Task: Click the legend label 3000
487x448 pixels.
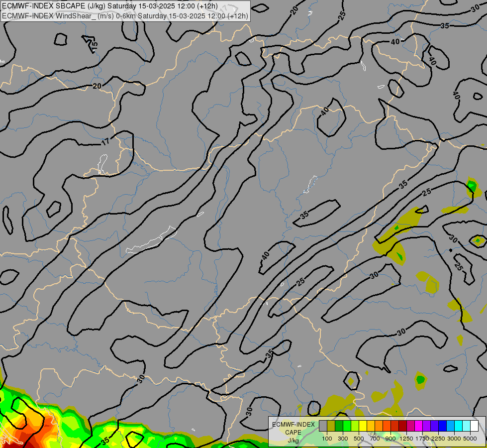Action: [x=454, y=439]
